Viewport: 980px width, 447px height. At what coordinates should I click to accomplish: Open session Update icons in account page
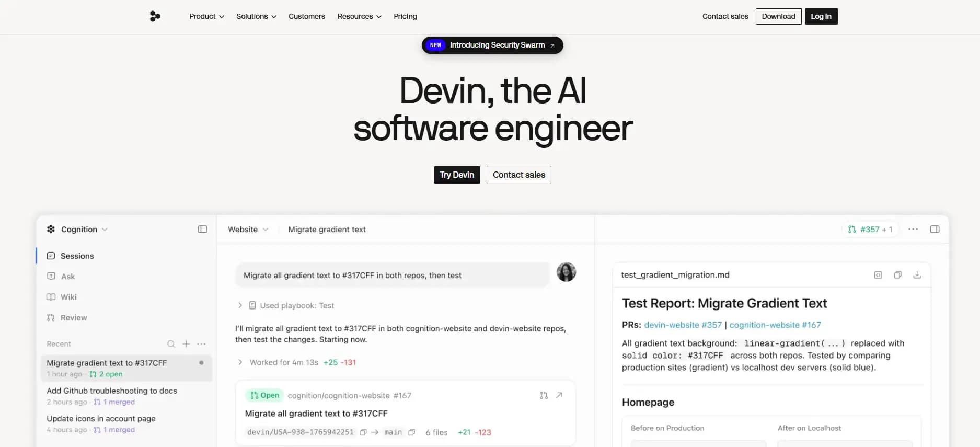(x=126, y=423)
